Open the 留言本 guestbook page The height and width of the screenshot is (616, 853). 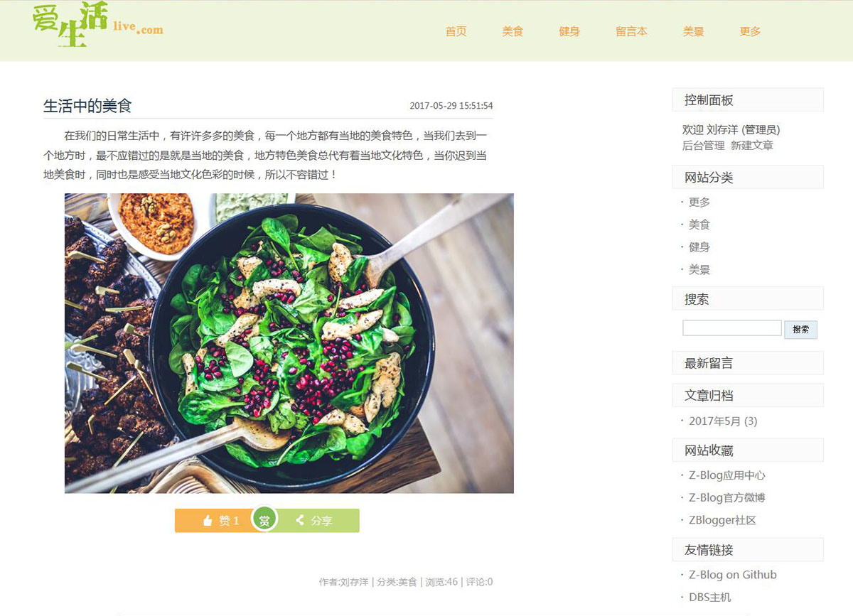pyautogui.click(x=631, y=31)
